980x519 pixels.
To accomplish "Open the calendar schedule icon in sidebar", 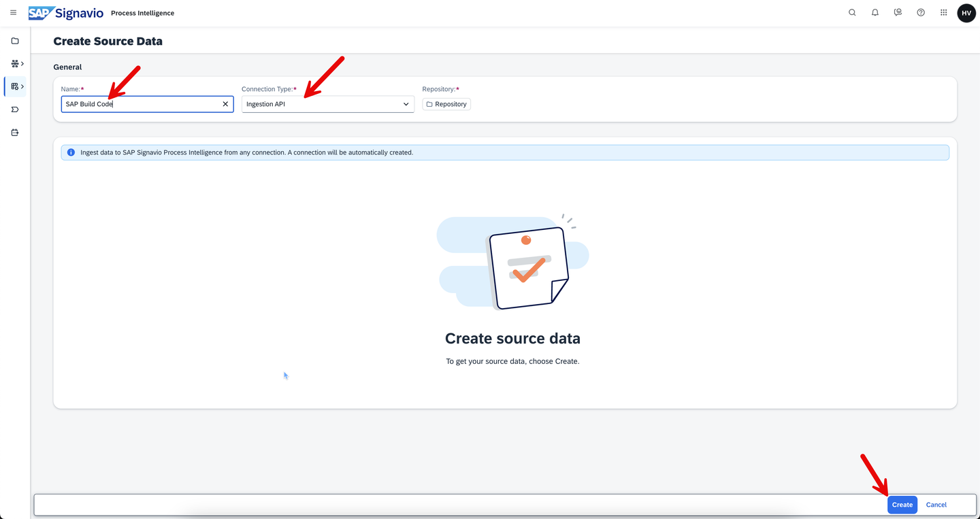I will pos(15,133).
